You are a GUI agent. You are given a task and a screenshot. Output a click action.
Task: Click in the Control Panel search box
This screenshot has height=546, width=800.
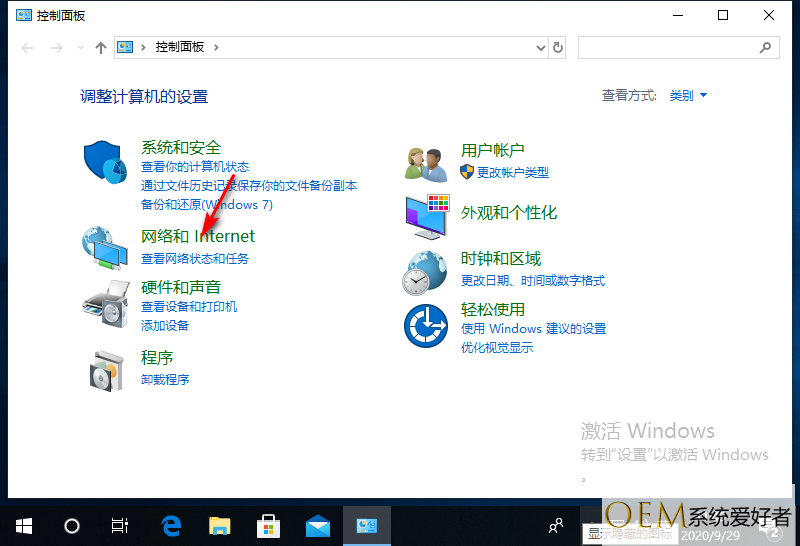(x=670, y=47)
